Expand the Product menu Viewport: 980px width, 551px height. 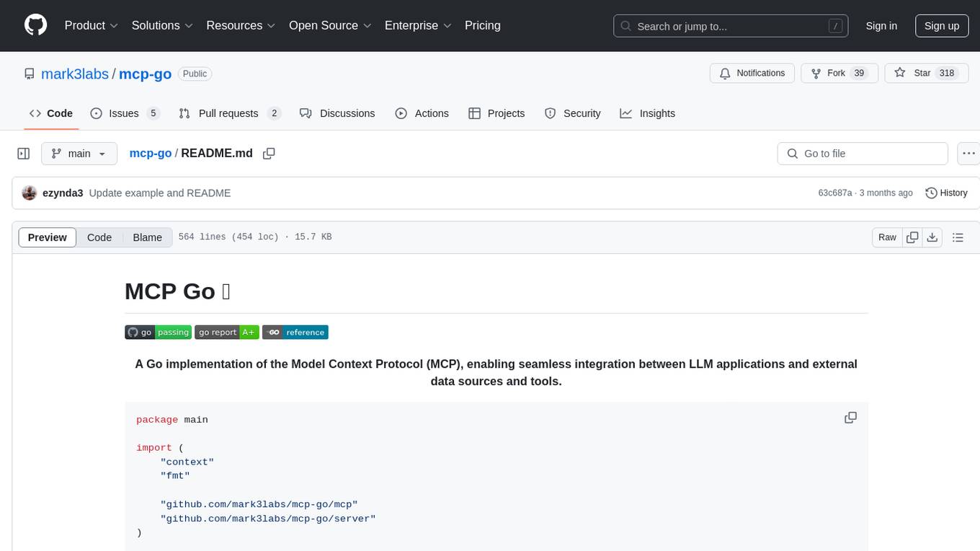[92, 25]
